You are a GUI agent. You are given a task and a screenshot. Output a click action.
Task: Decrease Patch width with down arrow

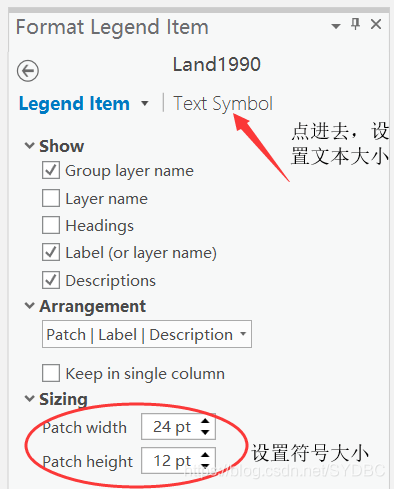205,432
